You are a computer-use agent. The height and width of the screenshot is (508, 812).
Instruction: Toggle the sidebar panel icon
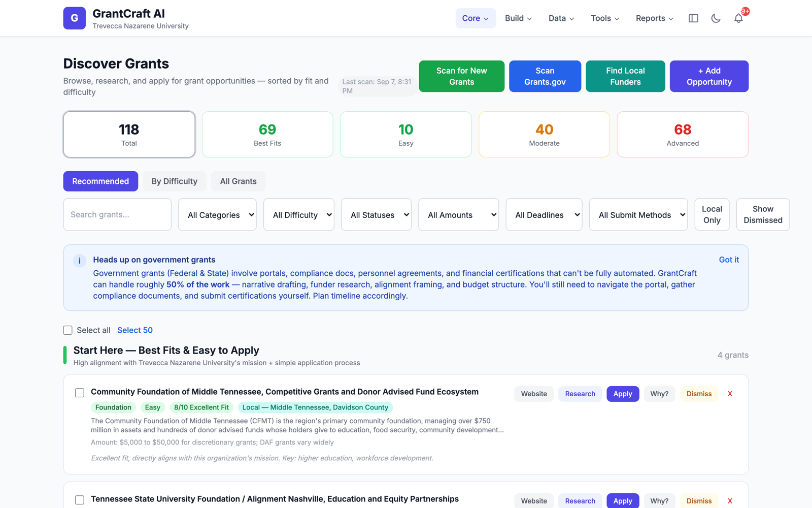[x=693, y=18]
